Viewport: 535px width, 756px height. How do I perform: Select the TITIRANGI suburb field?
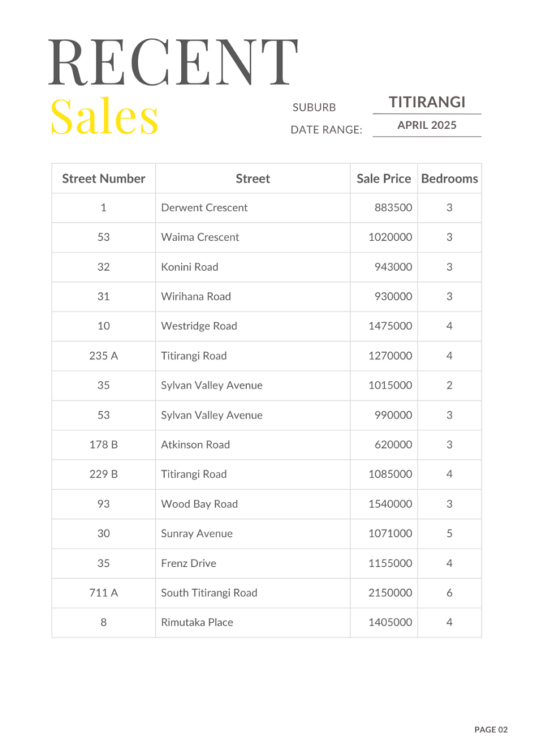(427, 102)
